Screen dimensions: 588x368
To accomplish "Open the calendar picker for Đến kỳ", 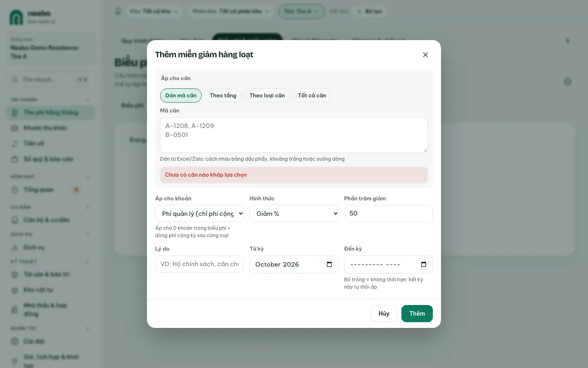I will (423, 264).
